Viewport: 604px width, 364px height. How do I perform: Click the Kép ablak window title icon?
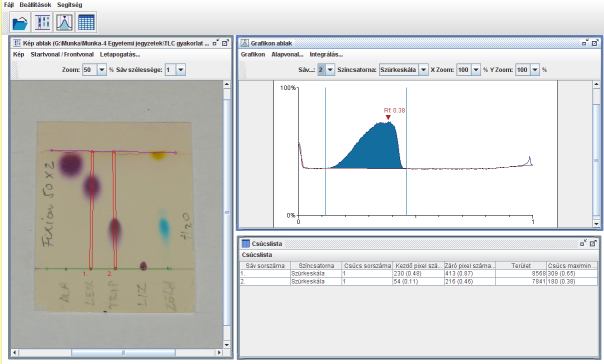click(x=17, y=43)
